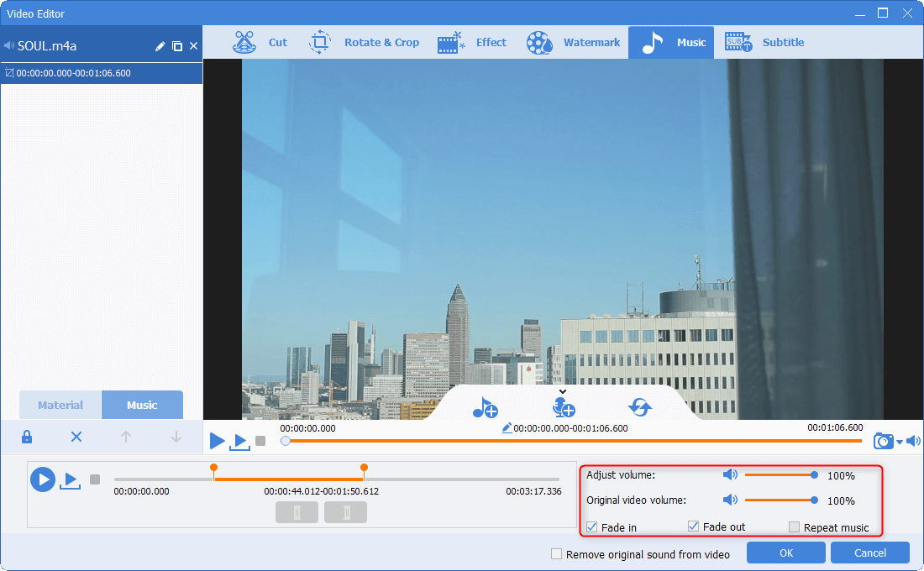Click the set end point button
Image resolution: width=924 pixels, height=571 pixels.
point(346,512)
